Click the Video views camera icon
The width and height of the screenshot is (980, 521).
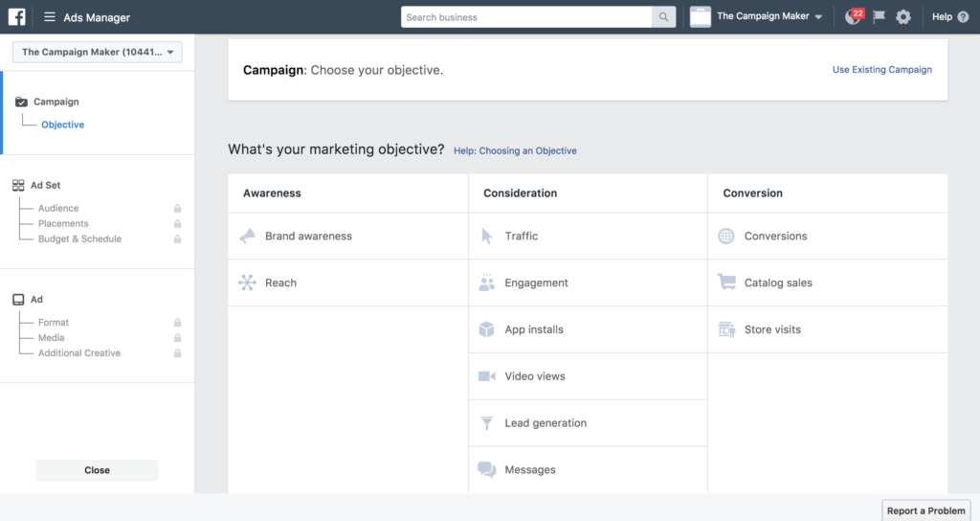point(487,376)
